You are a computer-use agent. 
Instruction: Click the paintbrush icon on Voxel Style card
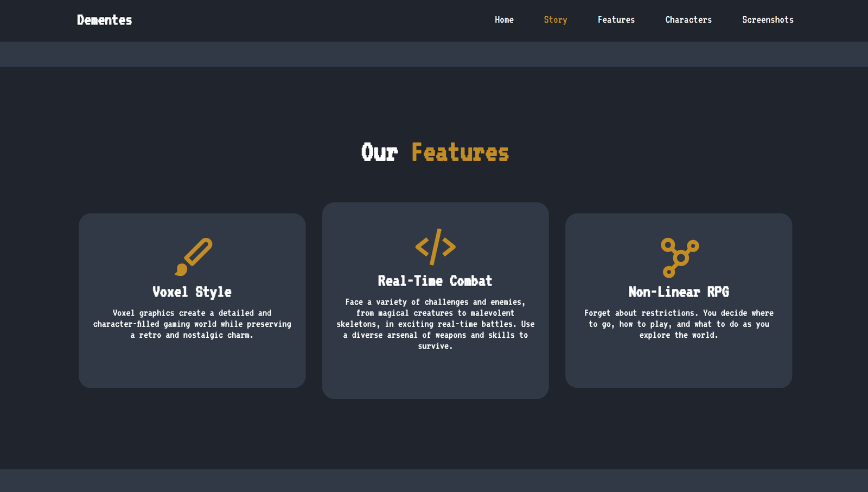click(193, 257)
